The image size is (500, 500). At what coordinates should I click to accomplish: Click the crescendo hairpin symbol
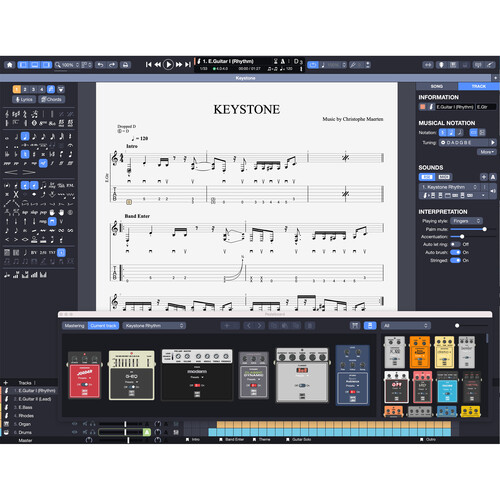point(11,172)
